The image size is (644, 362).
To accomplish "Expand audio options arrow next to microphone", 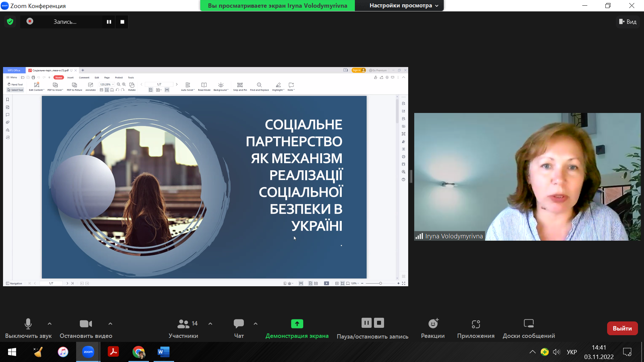I will (50, 324).
